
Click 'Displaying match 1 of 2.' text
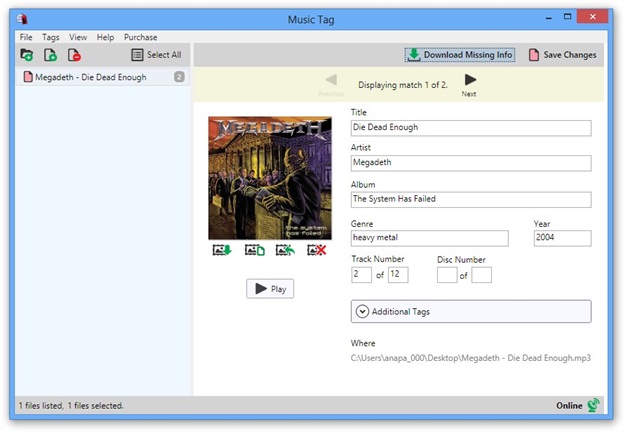click(x=403, y=85)
